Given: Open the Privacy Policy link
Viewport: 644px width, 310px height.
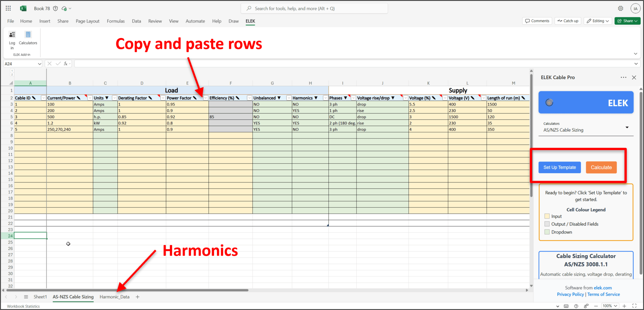Looking at the screenshot, I should 570,294.
